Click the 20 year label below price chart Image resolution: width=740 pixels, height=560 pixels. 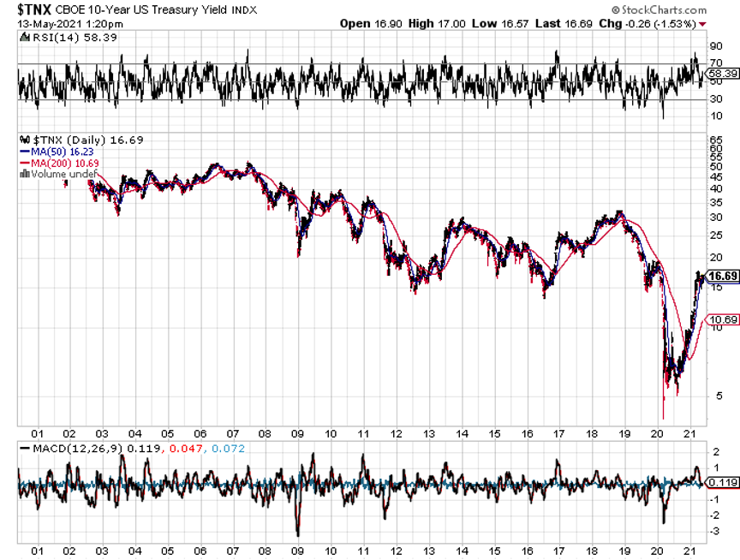tap(658, 432)
